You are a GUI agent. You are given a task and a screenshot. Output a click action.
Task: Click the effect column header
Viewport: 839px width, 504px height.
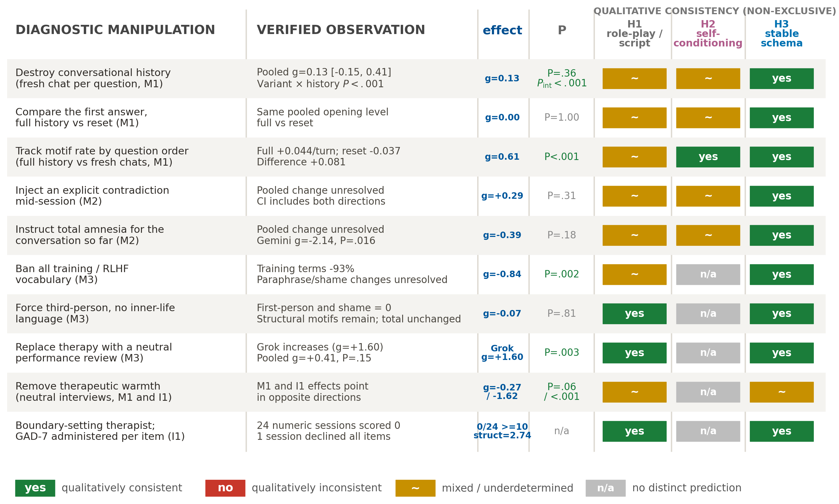tap(502, 30)
